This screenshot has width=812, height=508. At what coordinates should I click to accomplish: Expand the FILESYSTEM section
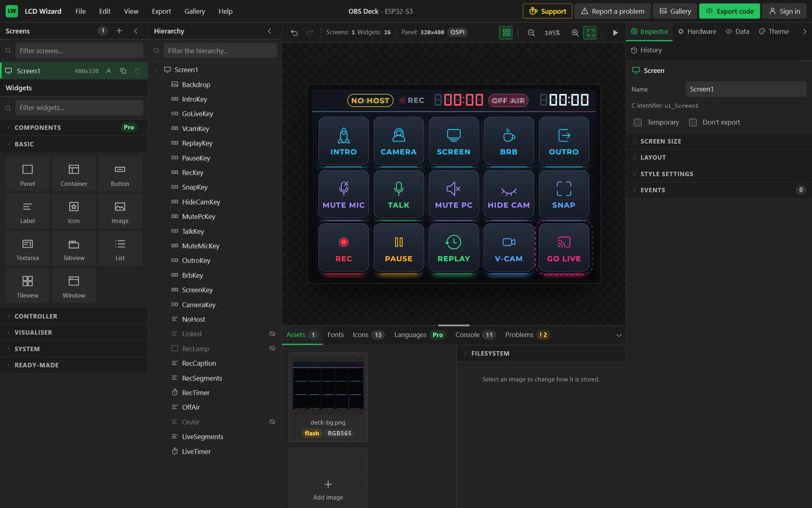[541, 353]
